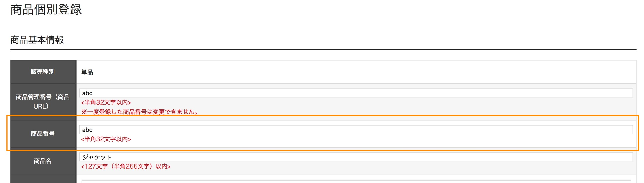Click the 販売種別 label cell

[43, 72]
